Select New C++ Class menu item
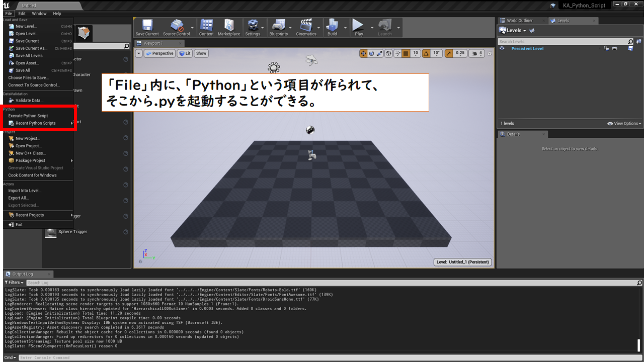Image resolution: width=644 pixels, height=362 pixels. click(x=38, y=153)
